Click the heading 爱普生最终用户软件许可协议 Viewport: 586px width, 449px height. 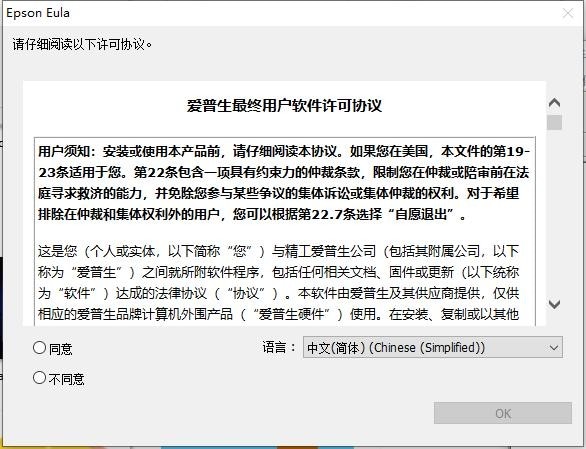[x=284, y=106]
